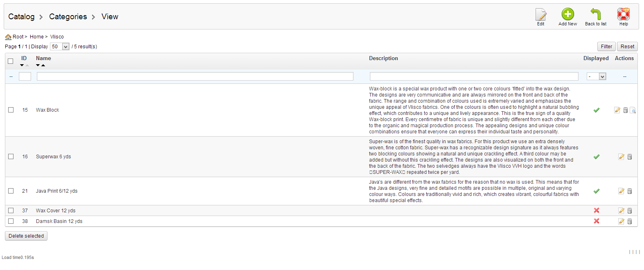Click the Displayed column header

coord(596,59)
